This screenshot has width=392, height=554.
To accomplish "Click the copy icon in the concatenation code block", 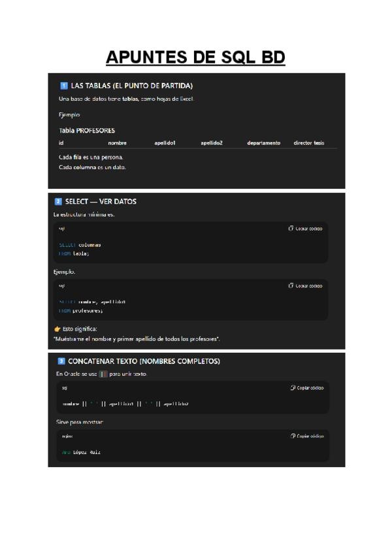I will click(x=293, y=387).
